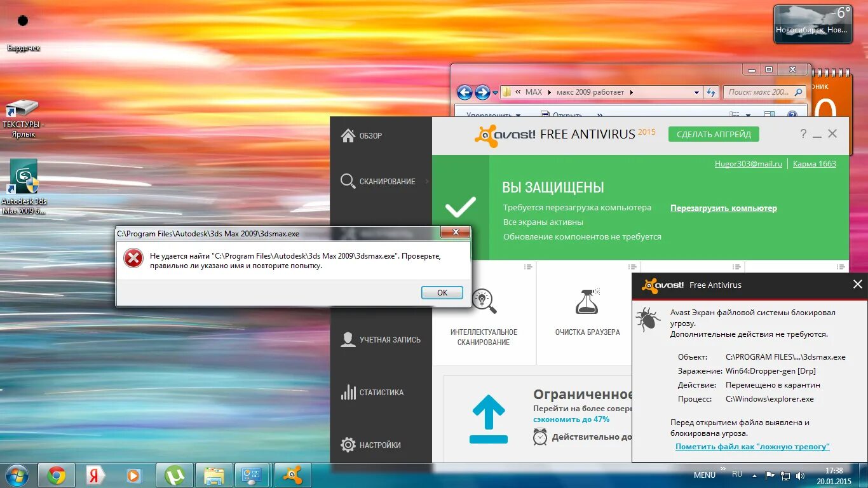Click сэкономить до 47% link
868x488 pixels.
571,419
